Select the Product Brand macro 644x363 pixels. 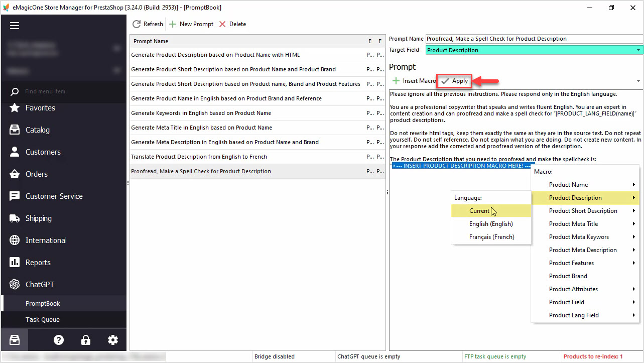[568, 276]
